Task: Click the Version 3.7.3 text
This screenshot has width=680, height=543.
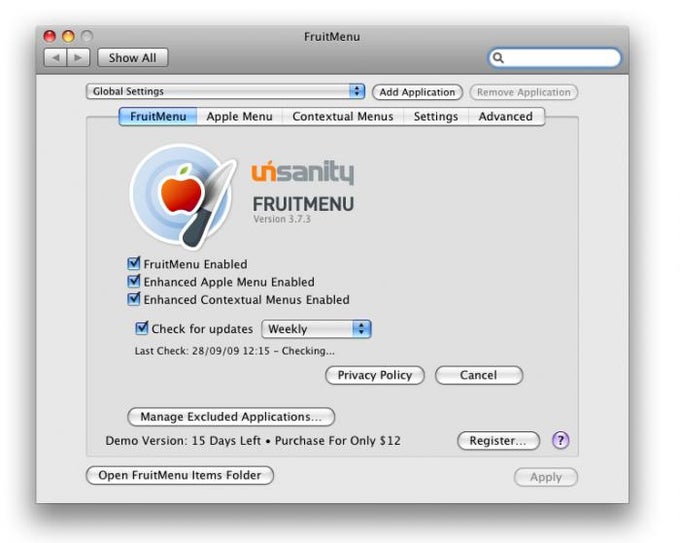Action: click(x=282, y=219)
